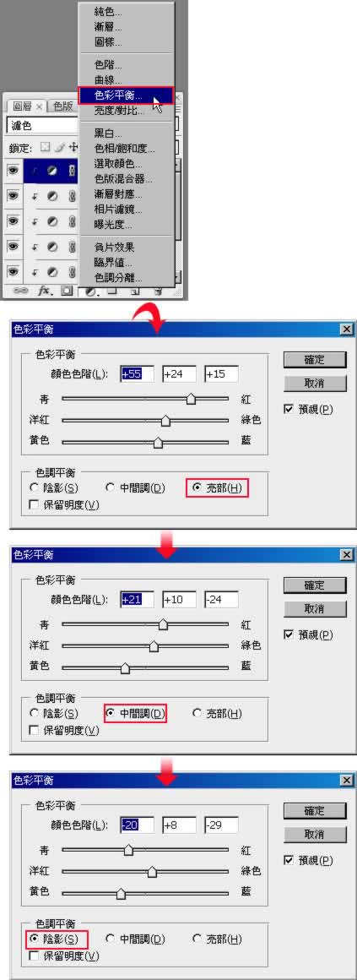Click the lock position move icon
The image size is (357, 980).
(x=73, y=147)
